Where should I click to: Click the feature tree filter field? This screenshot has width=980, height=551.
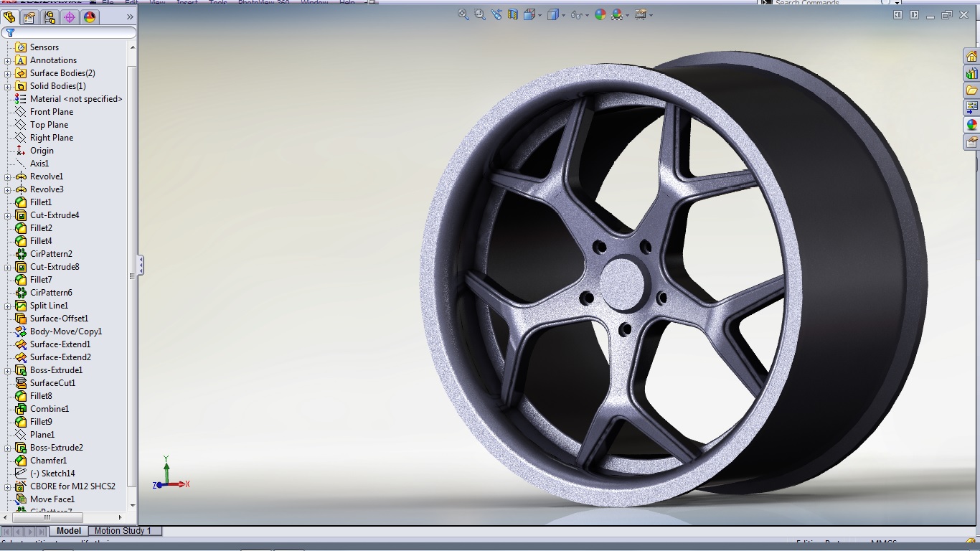68,33
